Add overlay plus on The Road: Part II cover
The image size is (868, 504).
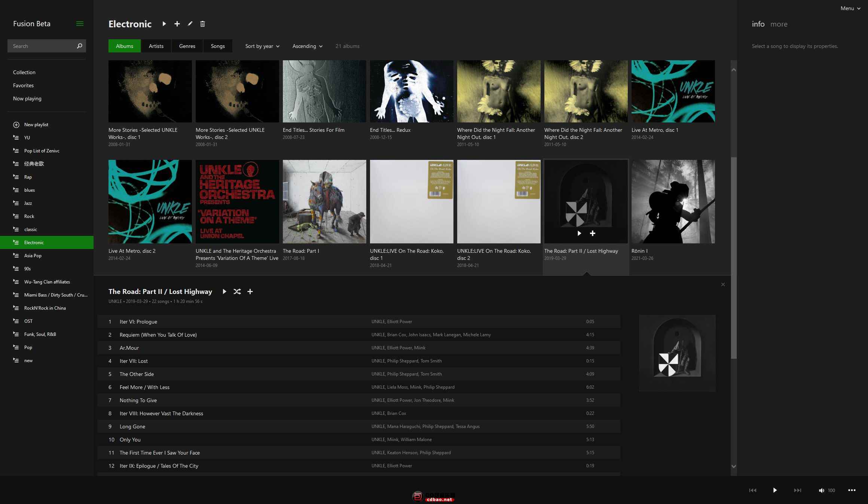(x=593, y=233)
